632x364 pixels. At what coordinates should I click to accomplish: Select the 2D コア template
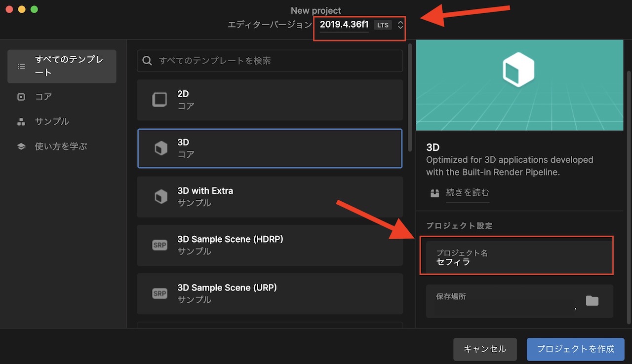click(x=270, y=99)
